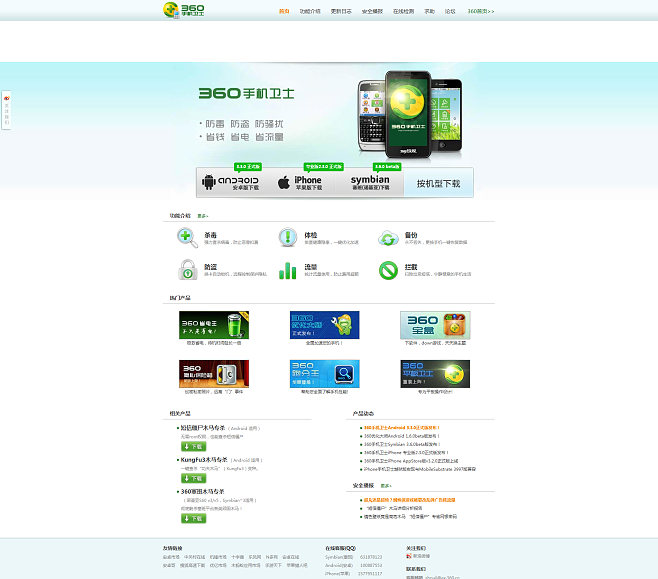Open the 流量 feature title
The height and width of the screenshot is (579, 658).
[311, 267]
